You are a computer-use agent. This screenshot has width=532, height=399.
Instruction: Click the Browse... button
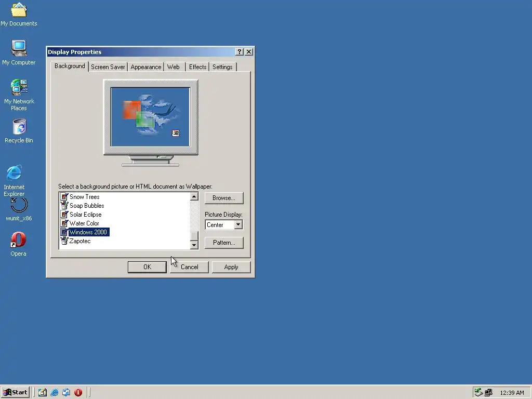pos(224,198)
